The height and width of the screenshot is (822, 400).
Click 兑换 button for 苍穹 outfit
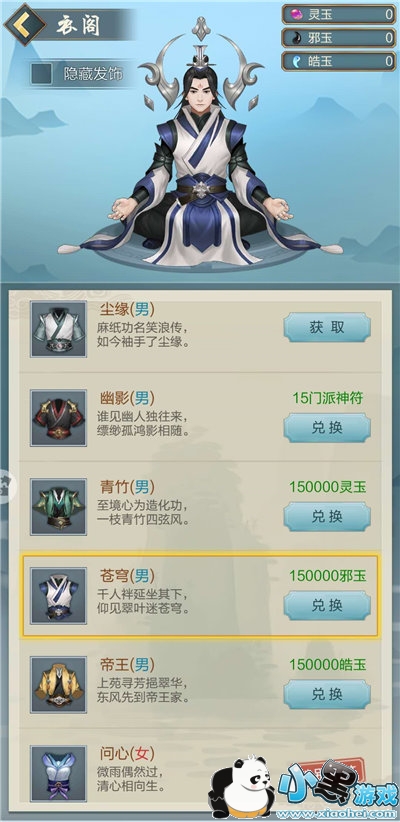pyautogui.click(x=327, y=605)
